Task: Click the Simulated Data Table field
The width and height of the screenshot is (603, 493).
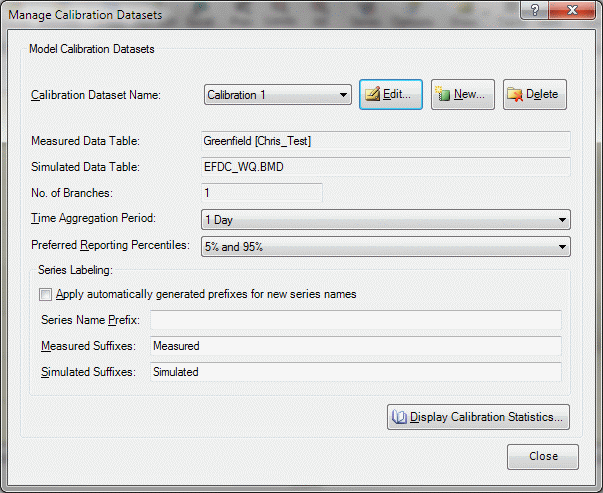Action: 385,167
